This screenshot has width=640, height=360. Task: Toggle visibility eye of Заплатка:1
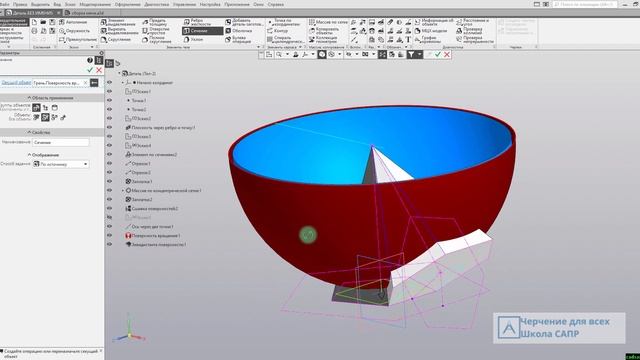coord(109,181)
